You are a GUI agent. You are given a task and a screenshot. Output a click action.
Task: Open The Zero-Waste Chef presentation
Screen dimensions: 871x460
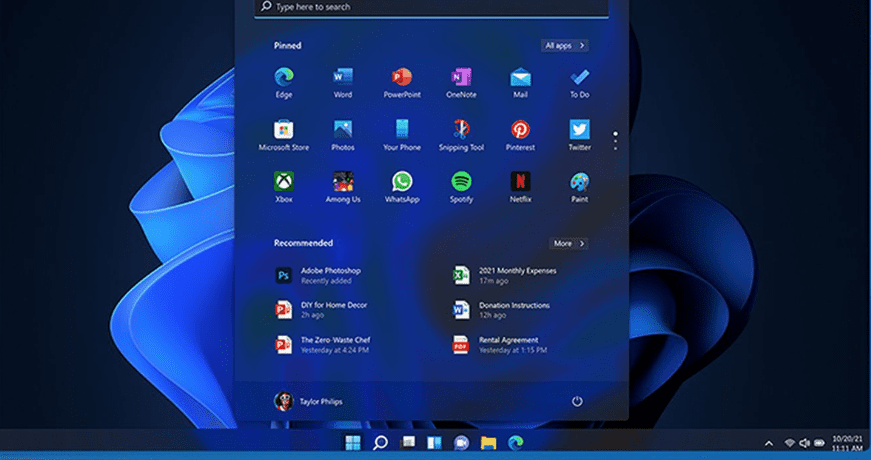tap(322, 344)
